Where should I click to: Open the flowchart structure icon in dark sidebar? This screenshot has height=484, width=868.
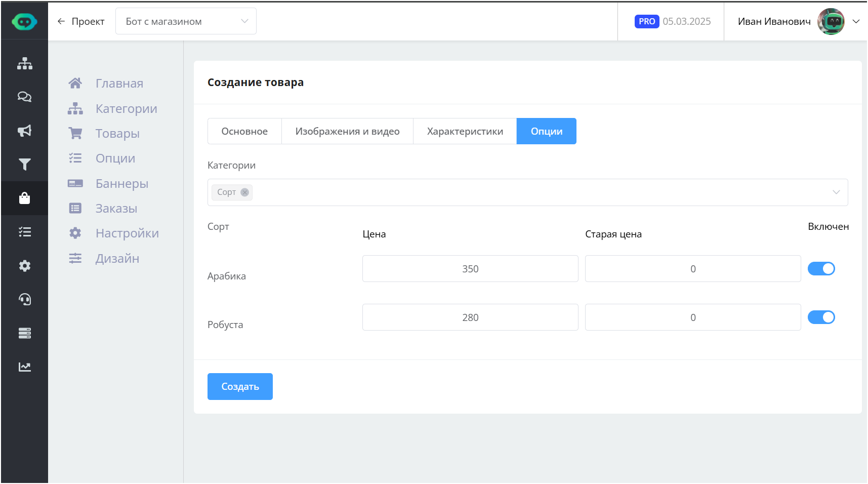[x=24, y=63]
